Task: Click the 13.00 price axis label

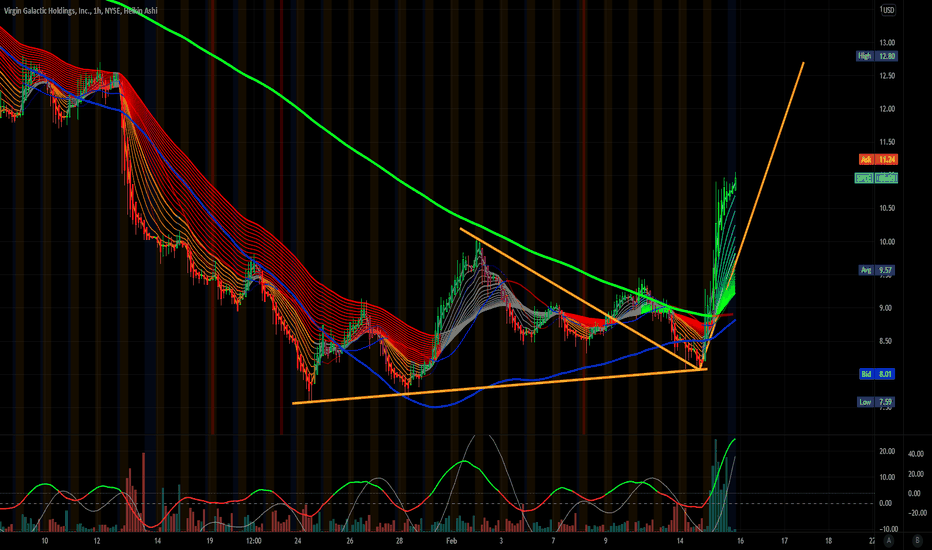Action: (887, 43)
